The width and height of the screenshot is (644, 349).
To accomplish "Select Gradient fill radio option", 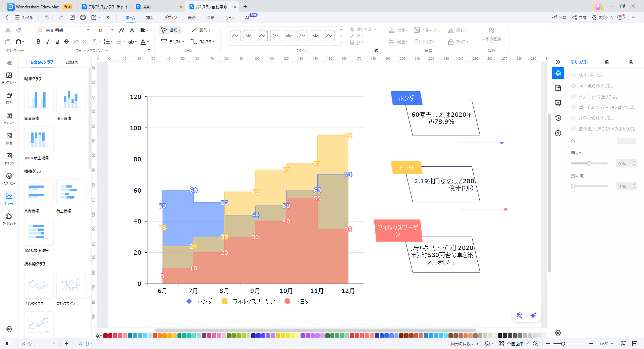I will point(574,97).
